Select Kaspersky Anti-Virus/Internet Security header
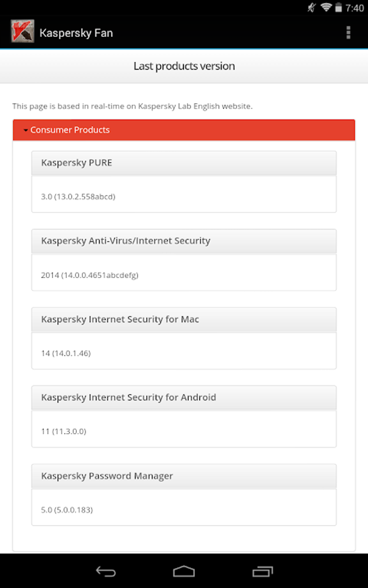368x588 pixels. tap(184, 241)
